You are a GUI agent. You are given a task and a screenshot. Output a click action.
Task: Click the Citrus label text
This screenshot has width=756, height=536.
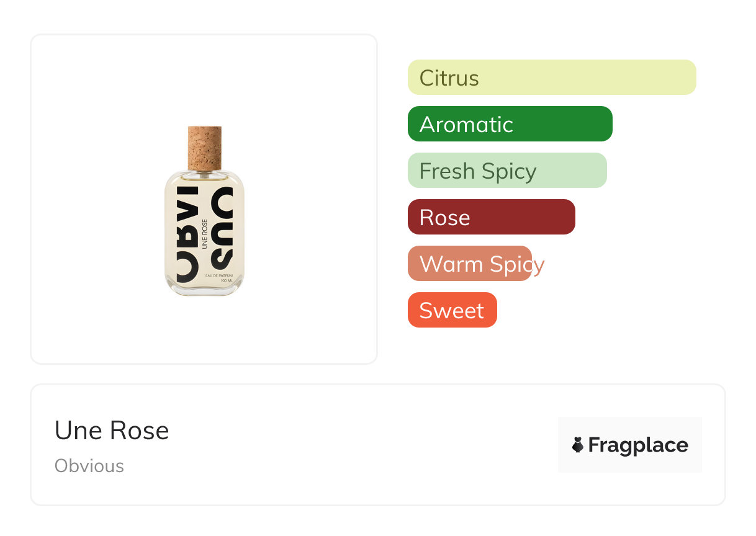point(449,78)
